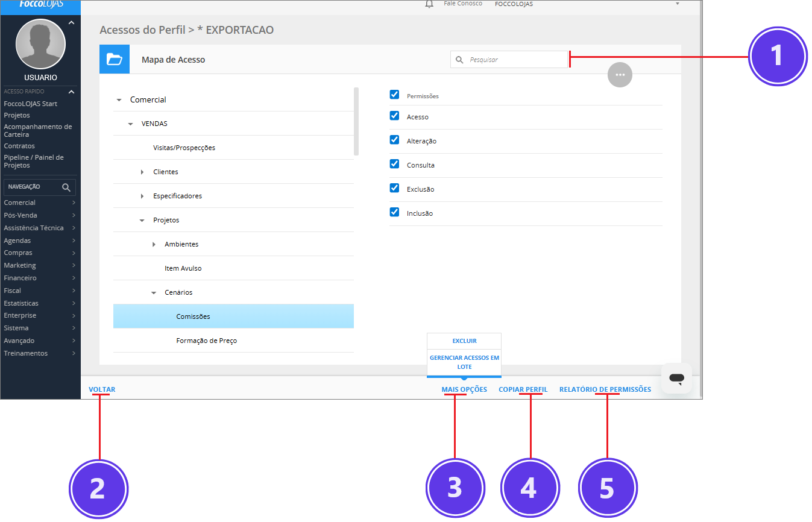
Task: Toggle the Inclusão permission checkbox
Action: click(395, 212)
